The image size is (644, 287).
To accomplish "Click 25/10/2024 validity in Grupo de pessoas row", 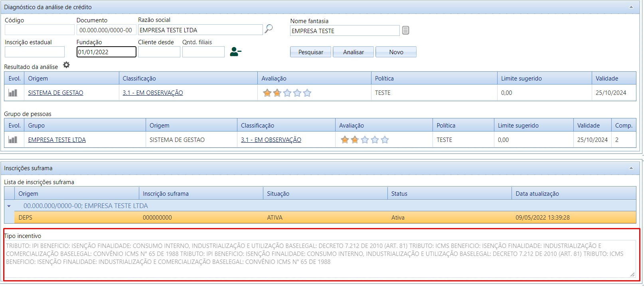I will [x=593, y=140].
